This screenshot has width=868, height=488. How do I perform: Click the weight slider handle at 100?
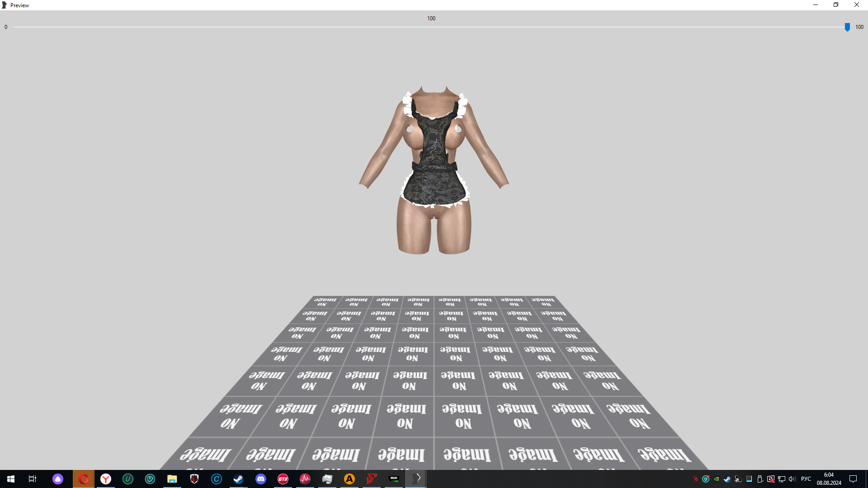[847, 27]
